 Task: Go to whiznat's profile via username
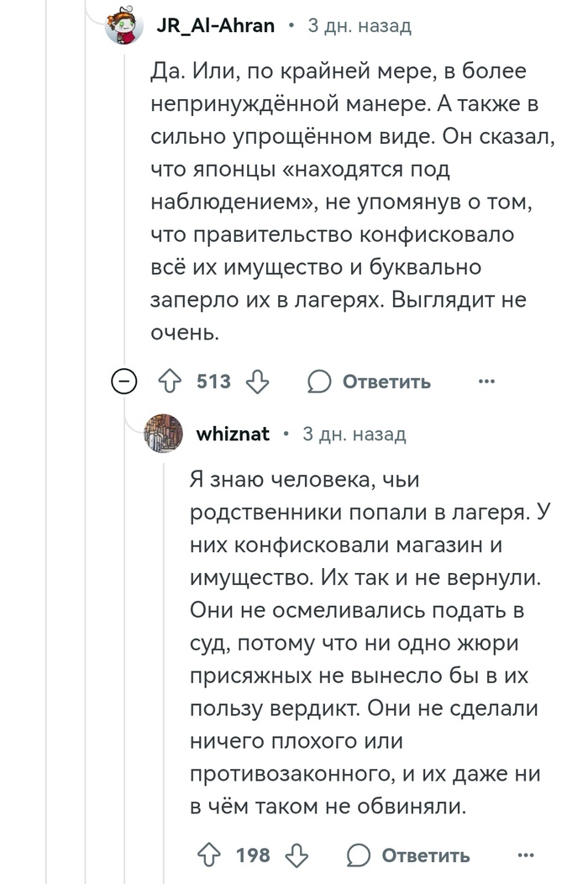pyautogui.click(x=233, y=434)
